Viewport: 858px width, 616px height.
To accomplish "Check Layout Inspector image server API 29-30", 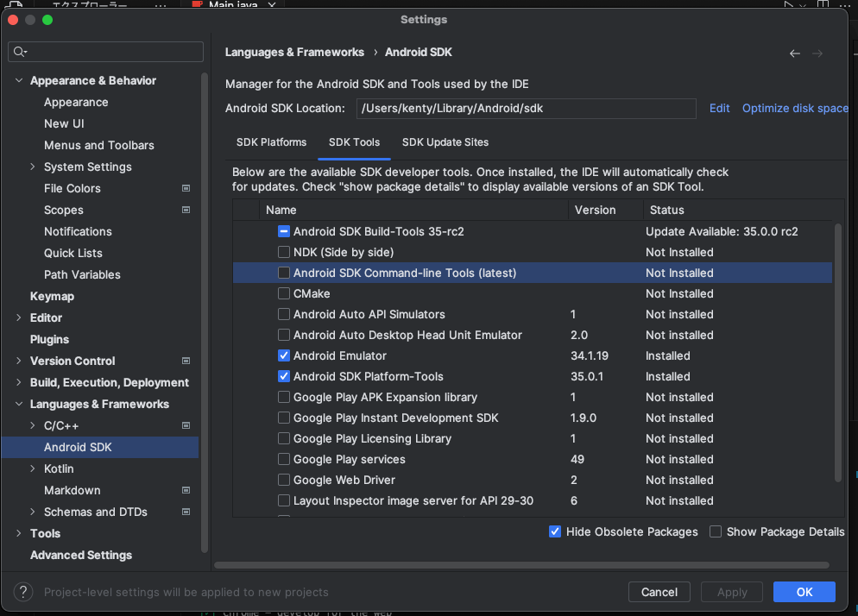I will [283, 501].
